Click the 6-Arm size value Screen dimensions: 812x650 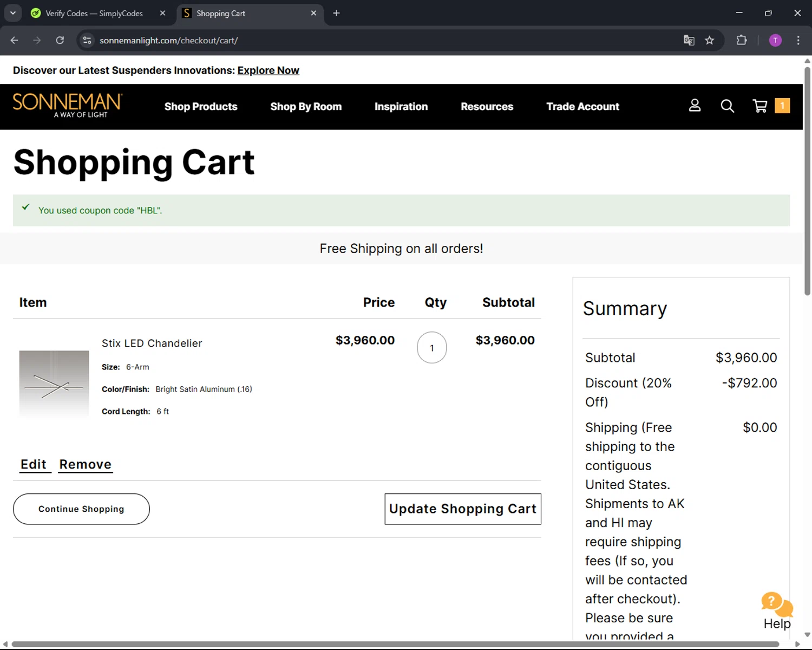pyautogui.click(x=137, y=367)
